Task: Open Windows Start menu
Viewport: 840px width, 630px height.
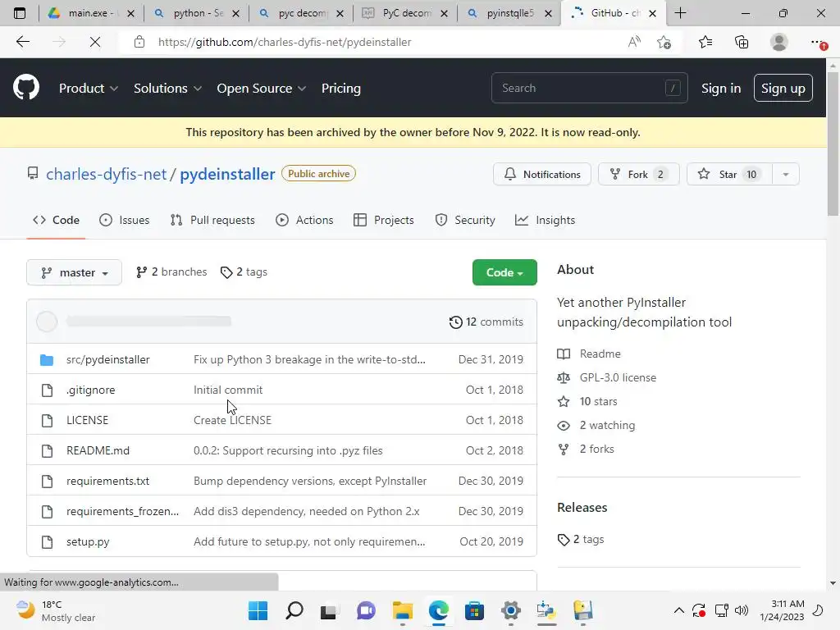Action: [x=258, y=610]
